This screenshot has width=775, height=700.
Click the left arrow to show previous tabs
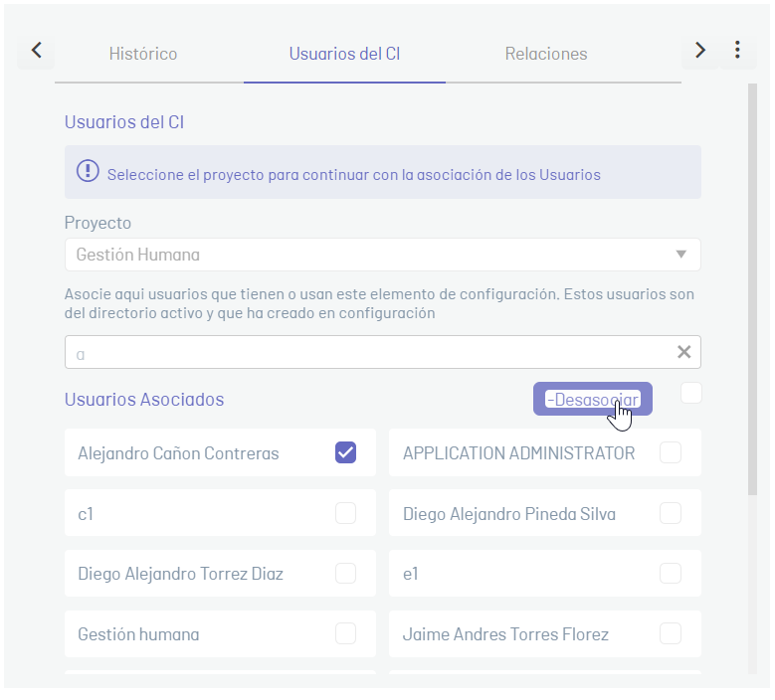(x=36, y=51)
